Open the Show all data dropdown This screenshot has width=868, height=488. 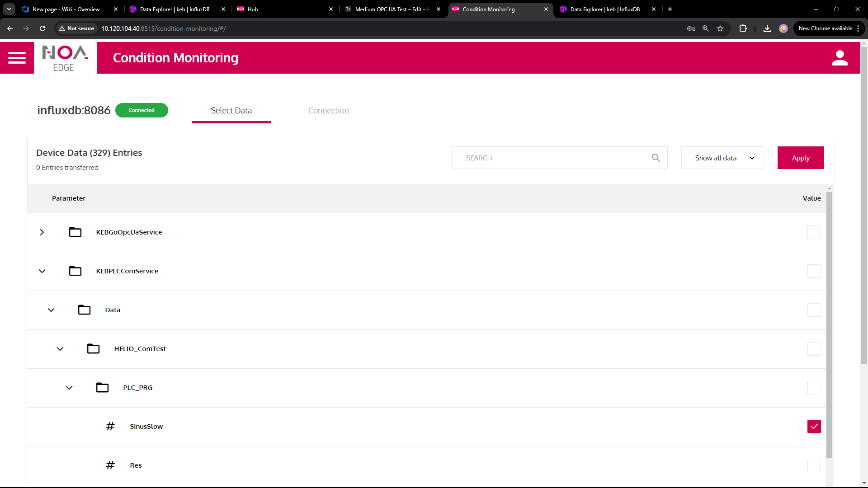point(722,158)
